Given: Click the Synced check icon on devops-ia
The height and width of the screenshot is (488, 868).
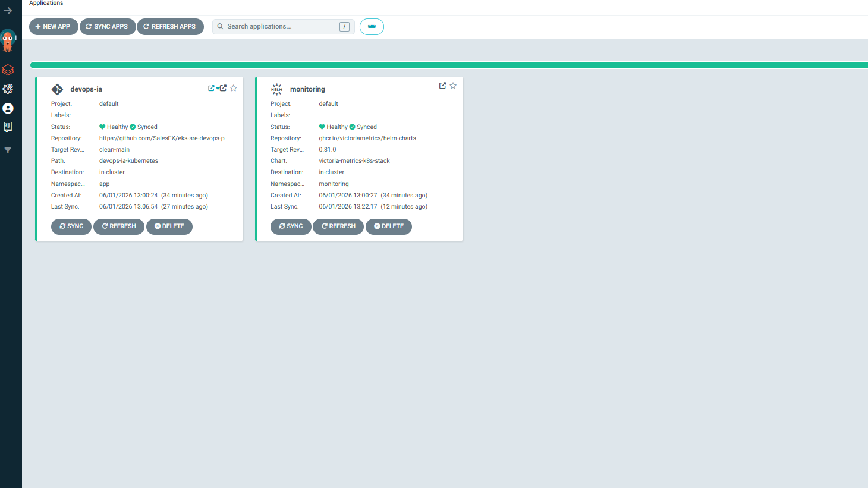Looking at the screenshot, I should point(133,127).
